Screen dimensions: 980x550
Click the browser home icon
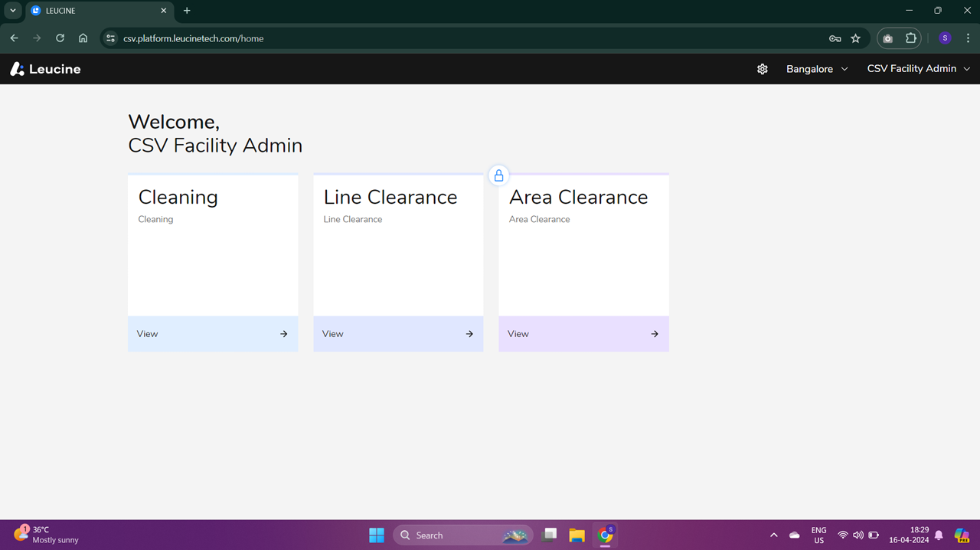click(83, 38)
